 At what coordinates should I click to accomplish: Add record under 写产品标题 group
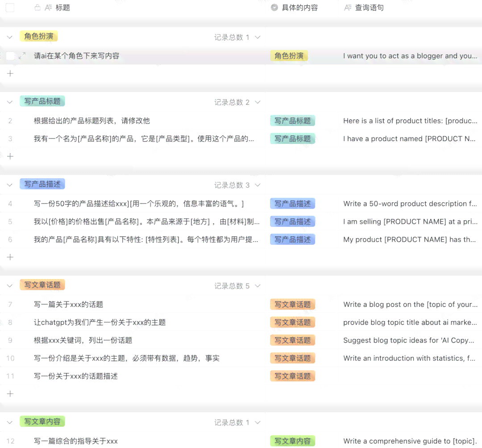pyautogui.click(x=10, y=156)
